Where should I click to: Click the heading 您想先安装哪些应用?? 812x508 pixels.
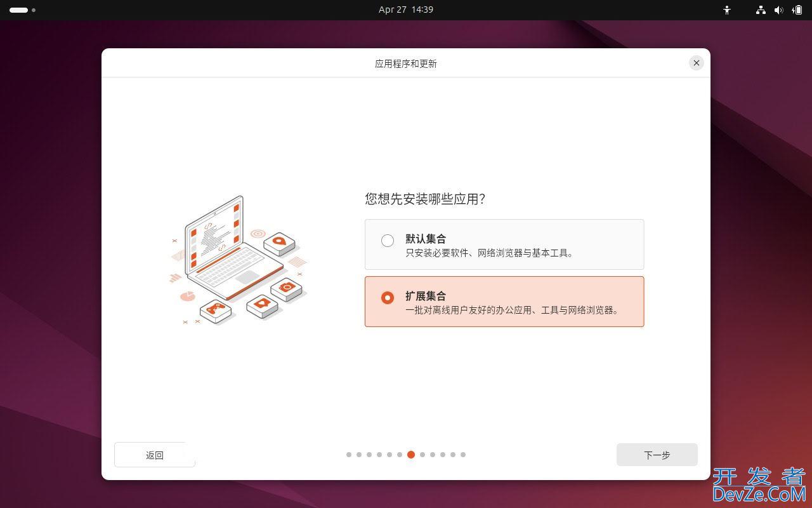pos(425,199)
